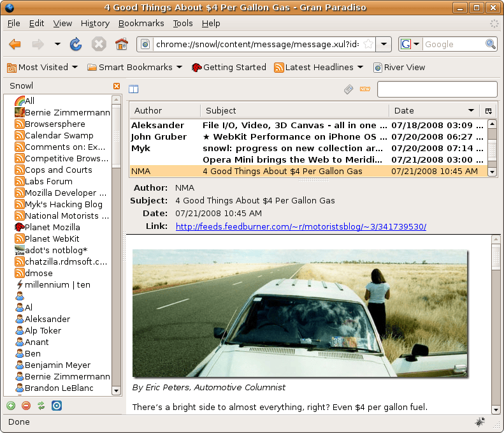Viewport: 504px width, 433px height.
Task: Click the forward navigation arrow
Action: (x=38, y=44)
